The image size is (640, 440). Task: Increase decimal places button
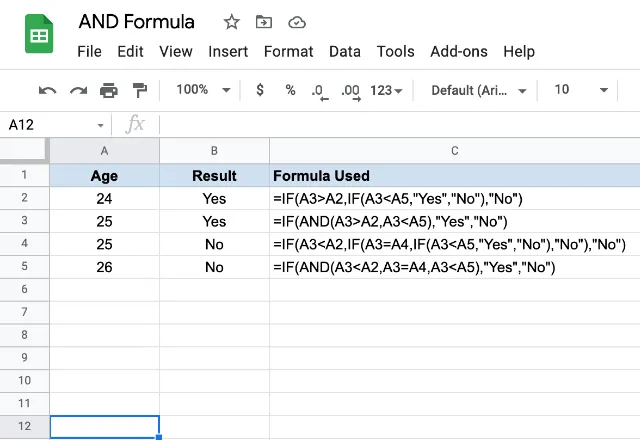coord(351,91)
